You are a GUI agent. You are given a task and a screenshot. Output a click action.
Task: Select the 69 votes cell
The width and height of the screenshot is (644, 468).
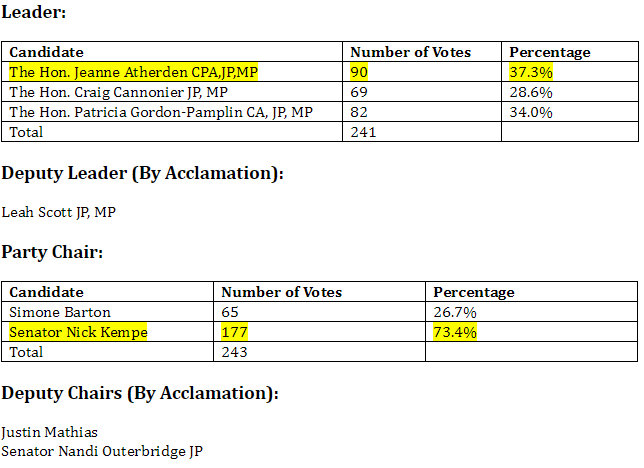tap(360, 92)
